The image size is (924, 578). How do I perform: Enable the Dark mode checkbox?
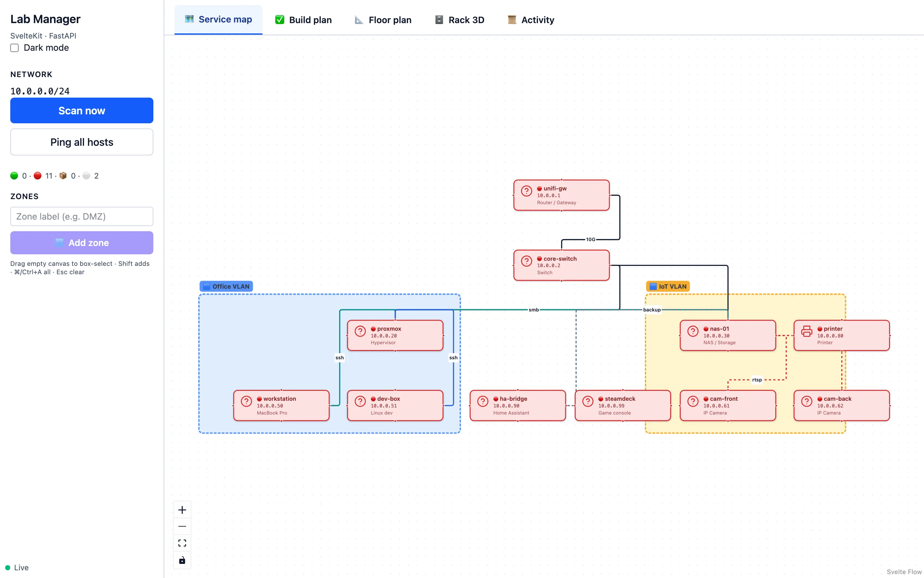(14, 48)
